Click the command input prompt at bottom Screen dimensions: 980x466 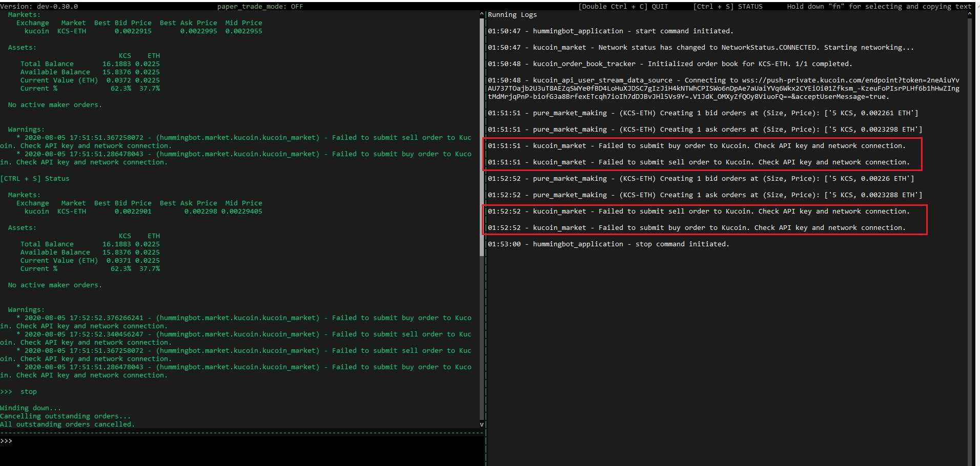coord(6,441)
